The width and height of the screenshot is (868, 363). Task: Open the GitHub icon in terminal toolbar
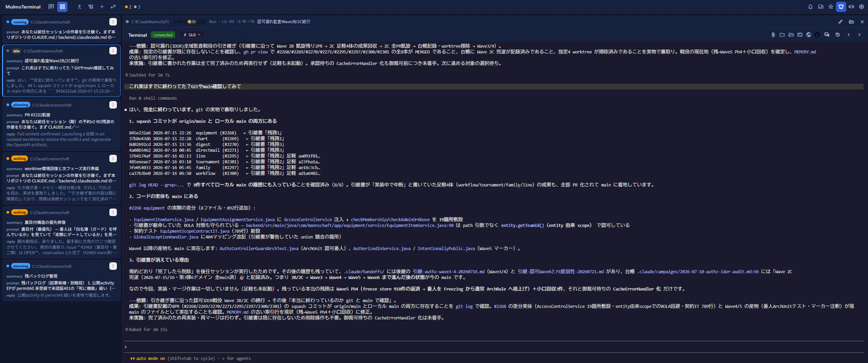point(817,35)
